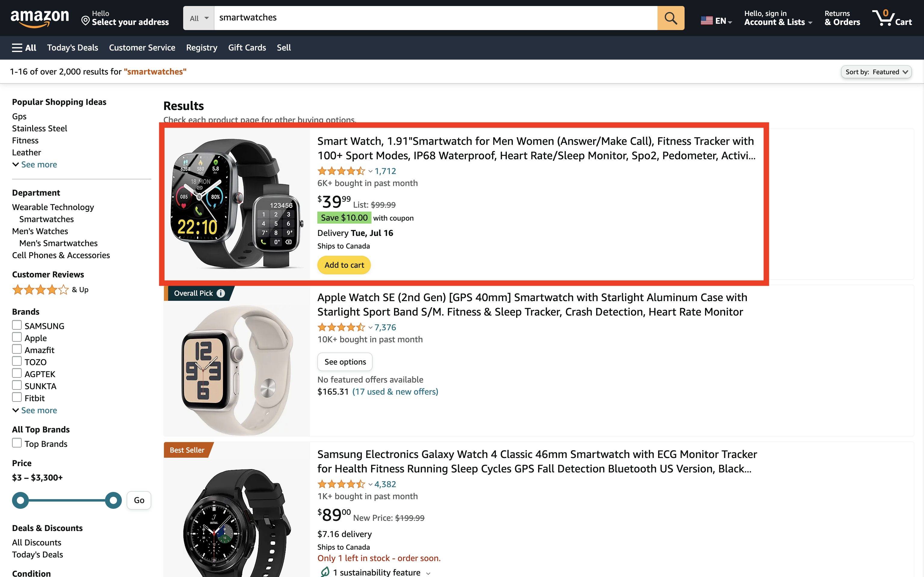The image size is (924, 577).
Task: Click the orange search magnifier button
Action: pyautogui.click(x=670, y=18)
